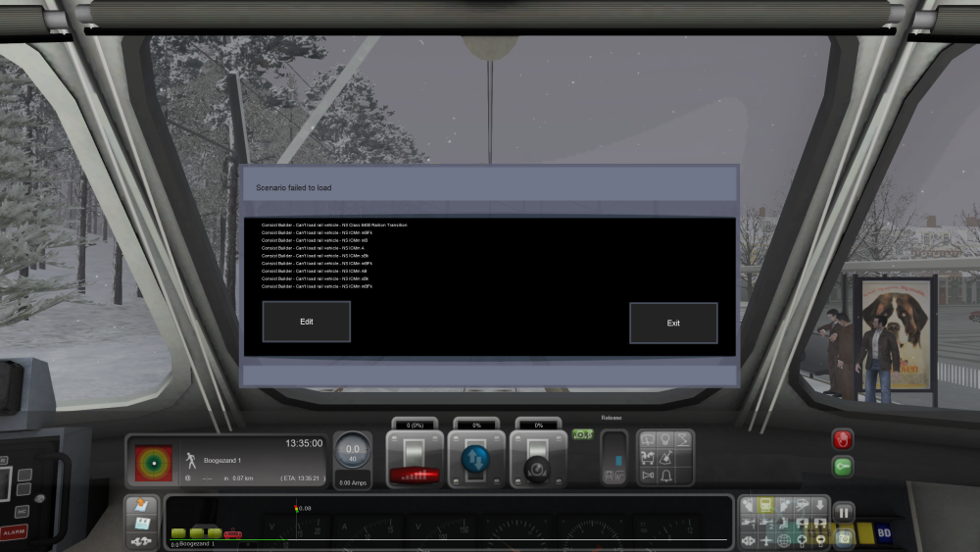The height and width of the screenshot is (552, 980).
Task: Ring the bell icon
Action: pyautogui.click(x=665, y=476)
